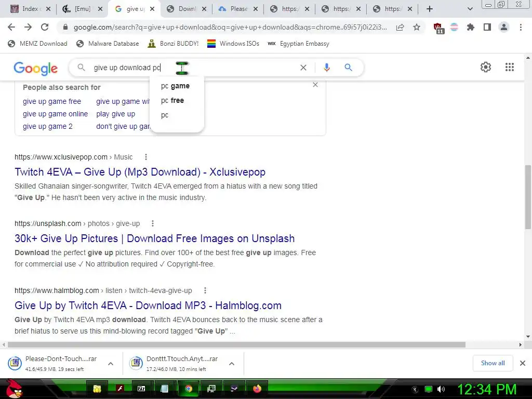
Task: Show all downloads
Action: 493,363
